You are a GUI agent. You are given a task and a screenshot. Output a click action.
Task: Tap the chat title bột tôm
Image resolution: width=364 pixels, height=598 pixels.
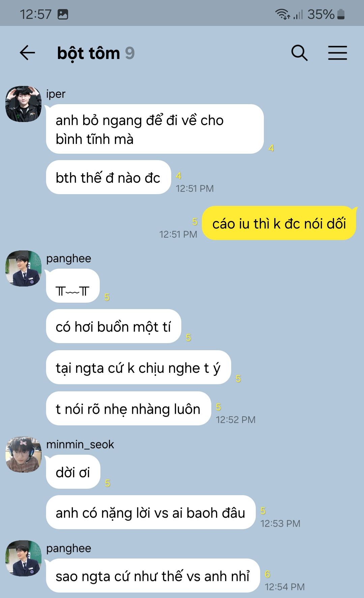(88, 54)
